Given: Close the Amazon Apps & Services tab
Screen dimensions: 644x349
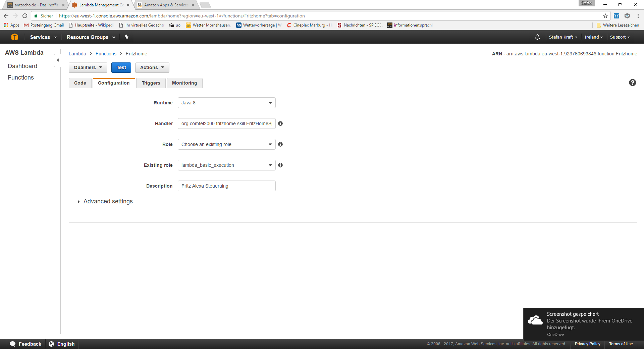Looking at the screenshot, I should (193, 5).
